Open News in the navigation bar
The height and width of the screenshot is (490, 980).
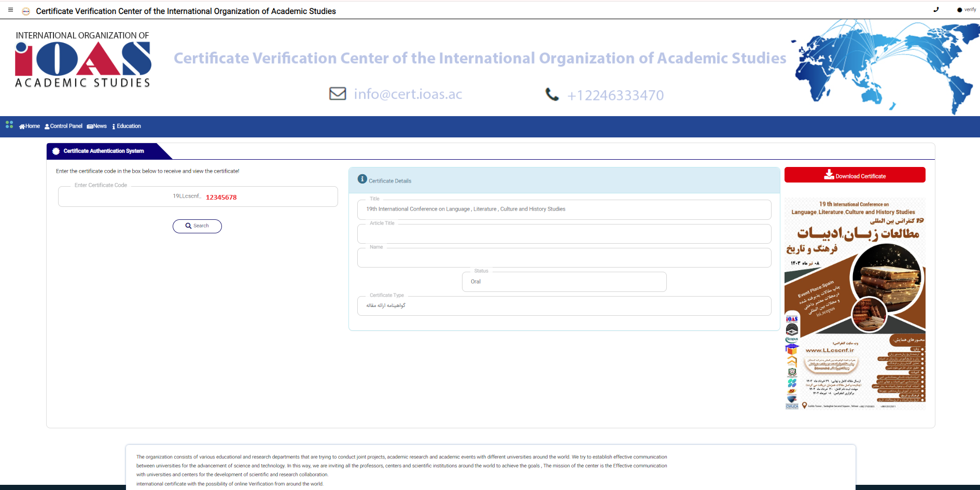tap(97, 126)
